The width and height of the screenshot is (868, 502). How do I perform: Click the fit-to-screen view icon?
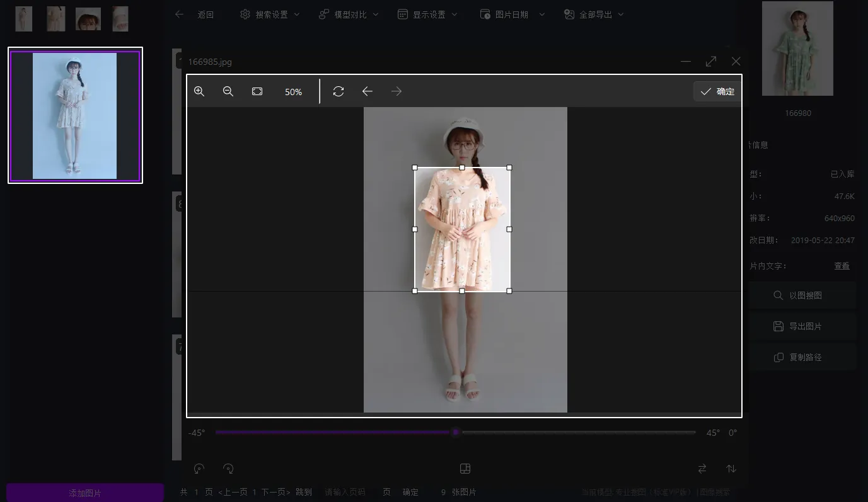[x=257, y=91]
